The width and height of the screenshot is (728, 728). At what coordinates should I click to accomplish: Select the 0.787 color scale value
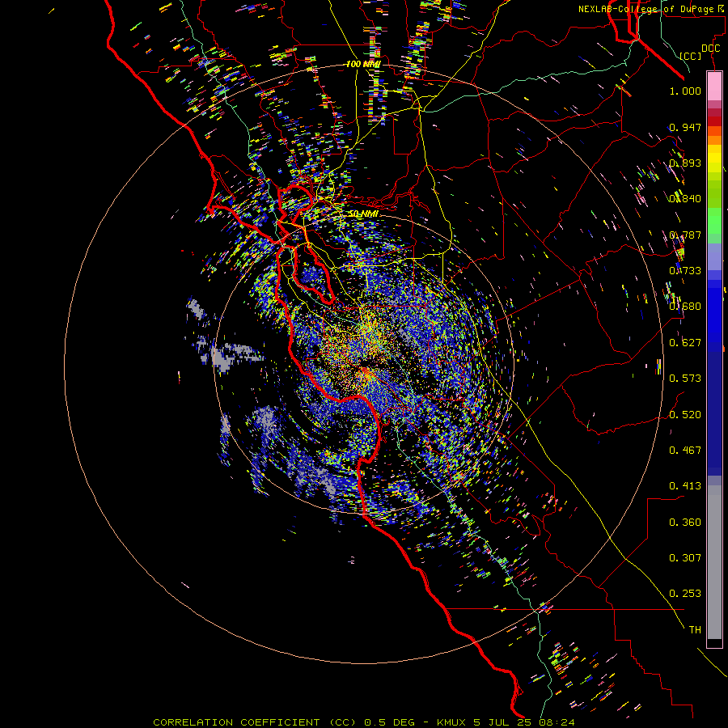click(685, 235)
